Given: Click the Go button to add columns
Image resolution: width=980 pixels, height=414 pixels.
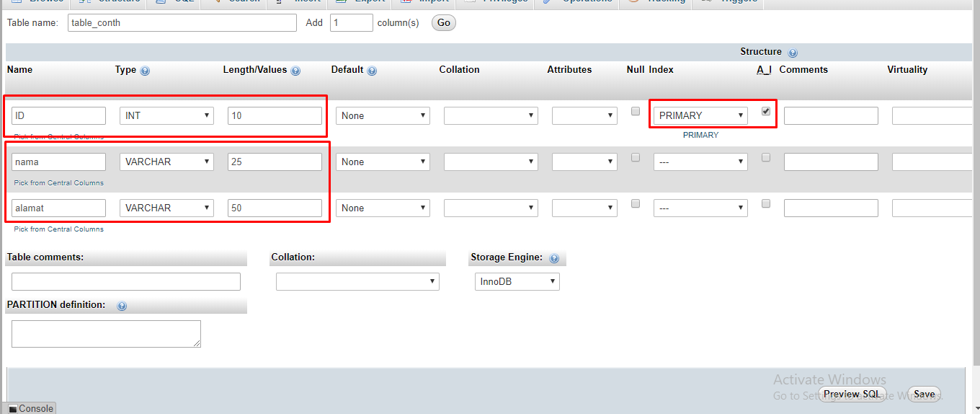Looking at the screenshot, I should (x=444, y=22).
